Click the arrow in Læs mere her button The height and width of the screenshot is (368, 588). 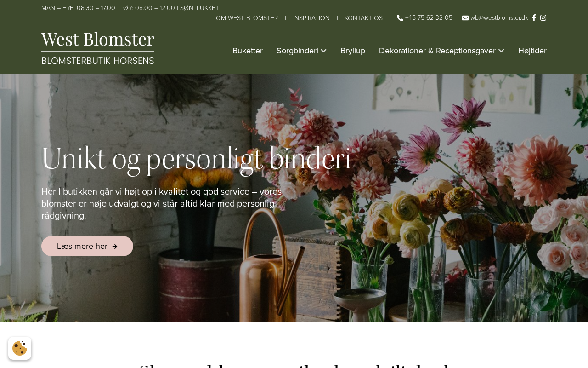[115, 247]
